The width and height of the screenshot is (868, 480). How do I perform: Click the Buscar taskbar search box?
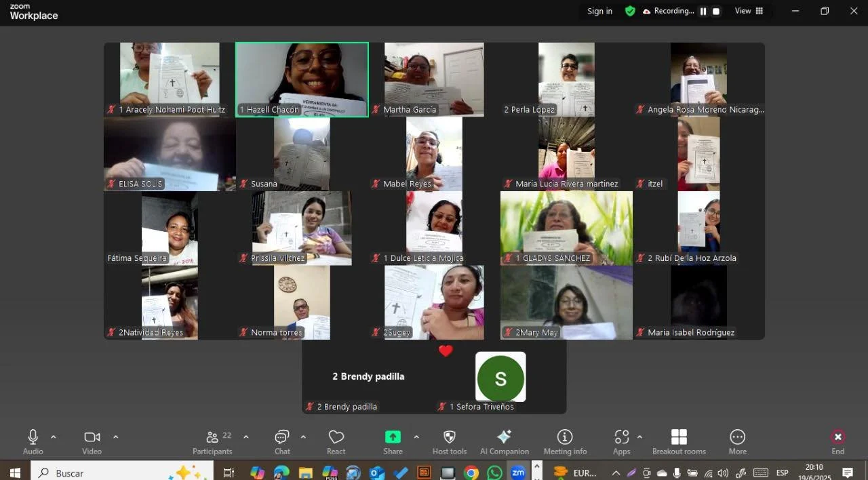[x=122, y=473]
